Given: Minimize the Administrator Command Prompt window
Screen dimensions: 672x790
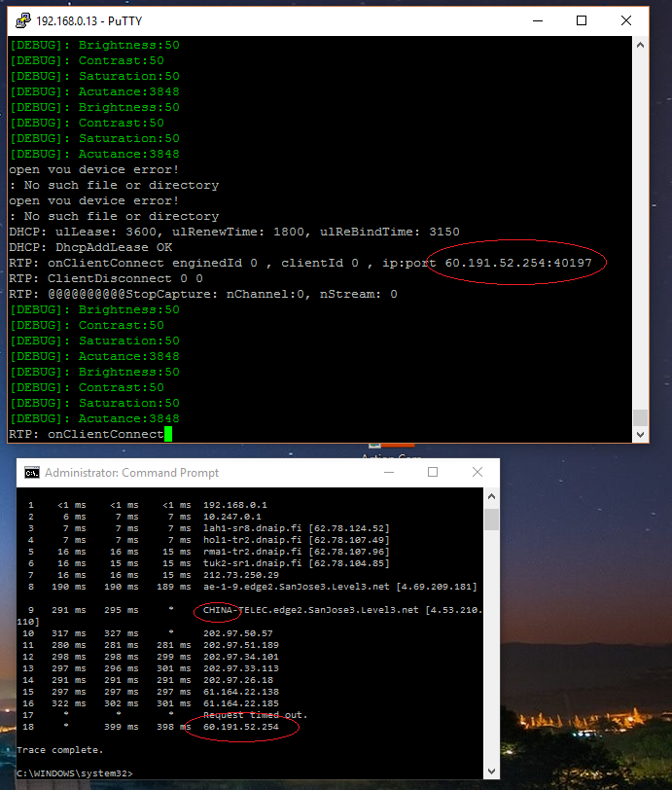Looking at the screenshot, I should pyautogui.click(x=387, y=473).
